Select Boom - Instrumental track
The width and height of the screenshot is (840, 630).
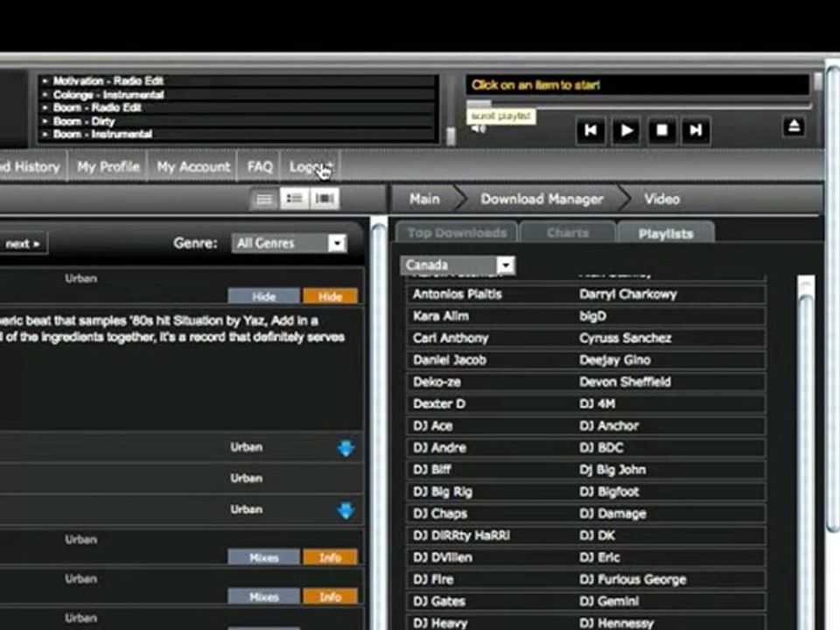tap(103, 134)
